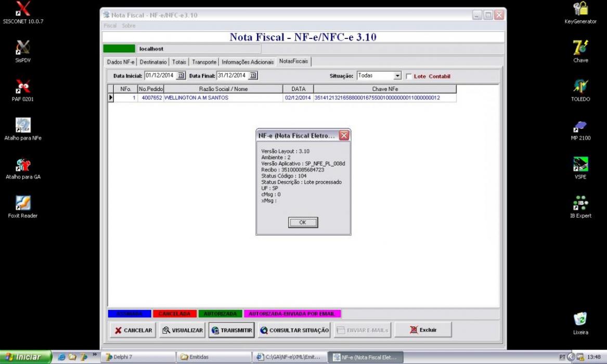Click the Data Inicial date field
The height and width of the screenshot is (364, 607).
(x=161, y=76)
